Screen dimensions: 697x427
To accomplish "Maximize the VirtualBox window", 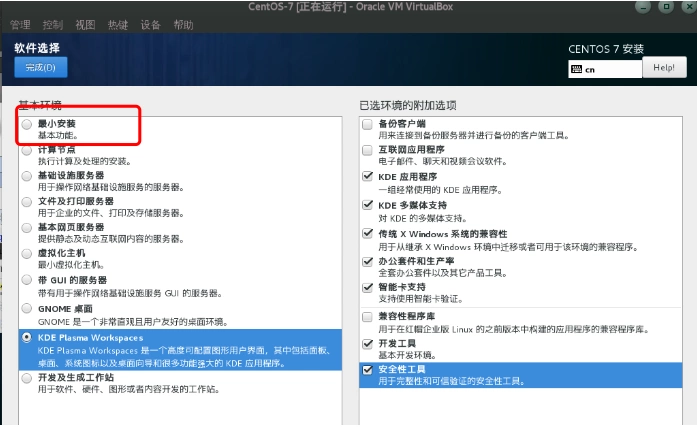I will pos(666,7).
